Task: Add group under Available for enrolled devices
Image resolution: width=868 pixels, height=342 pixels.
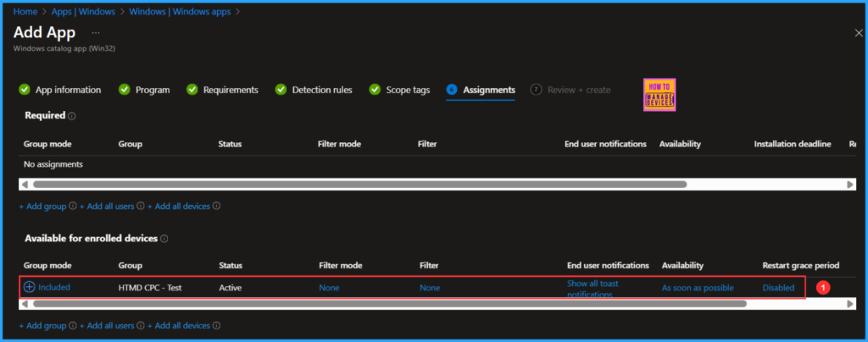Action: tap(42, 325)
